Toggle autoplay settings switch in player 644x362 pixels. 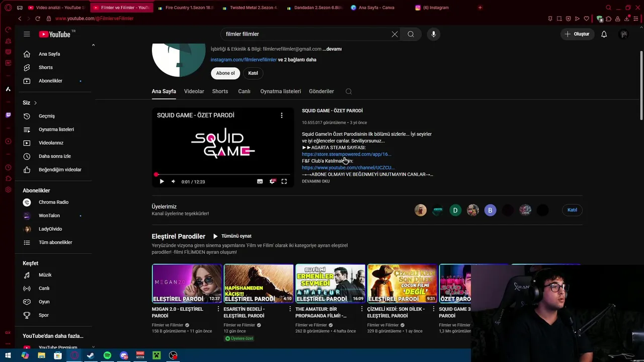click(272, 182)
